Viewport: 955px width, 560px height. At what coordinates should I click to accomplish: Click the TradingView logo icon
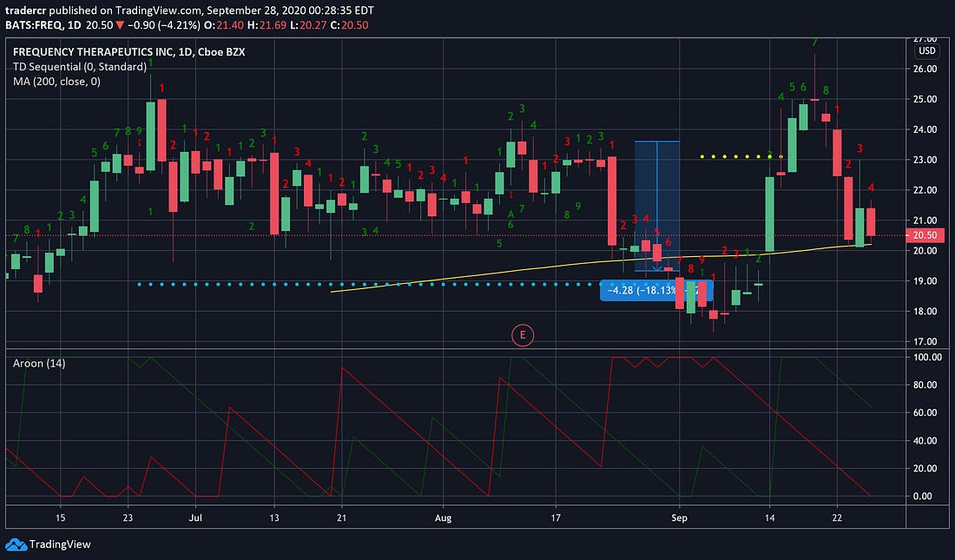click(16, 544)
